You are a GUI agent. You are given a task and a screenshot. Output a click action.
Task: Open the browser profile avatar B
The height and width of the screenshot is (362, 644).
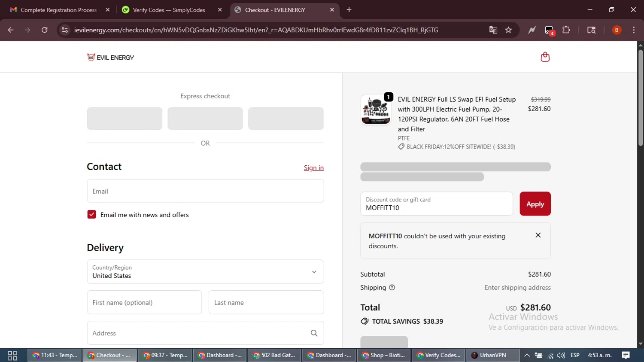click(x=617, y=30)
